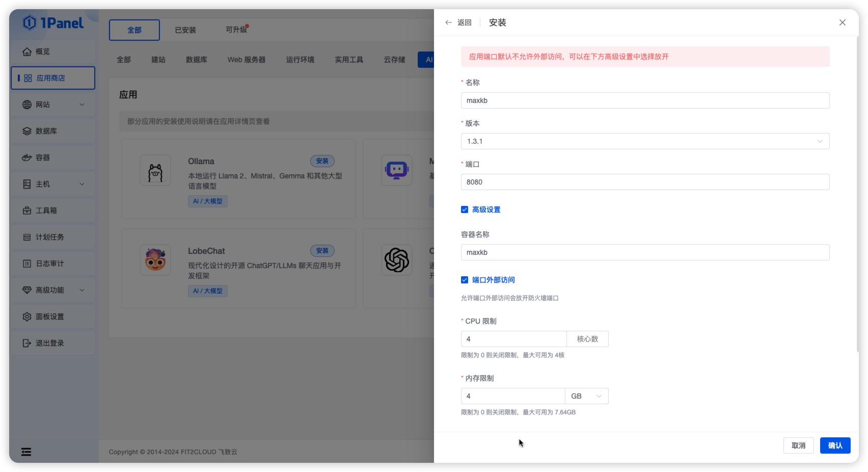868x472 pixels.
Task: Open the LobeChat app icon
Action: 155,260
